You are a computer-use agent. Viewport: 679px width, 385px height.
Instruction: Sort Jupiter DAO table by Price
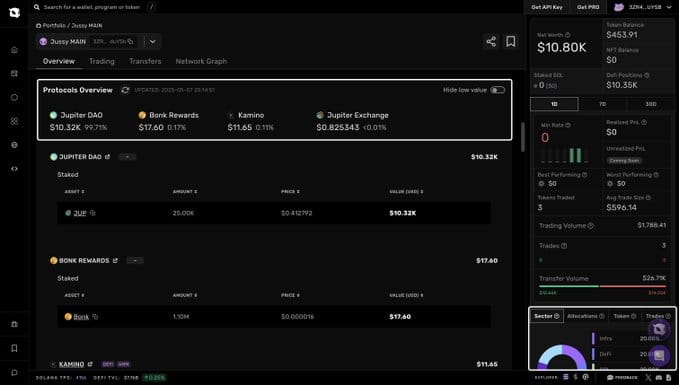pos(290,192)
